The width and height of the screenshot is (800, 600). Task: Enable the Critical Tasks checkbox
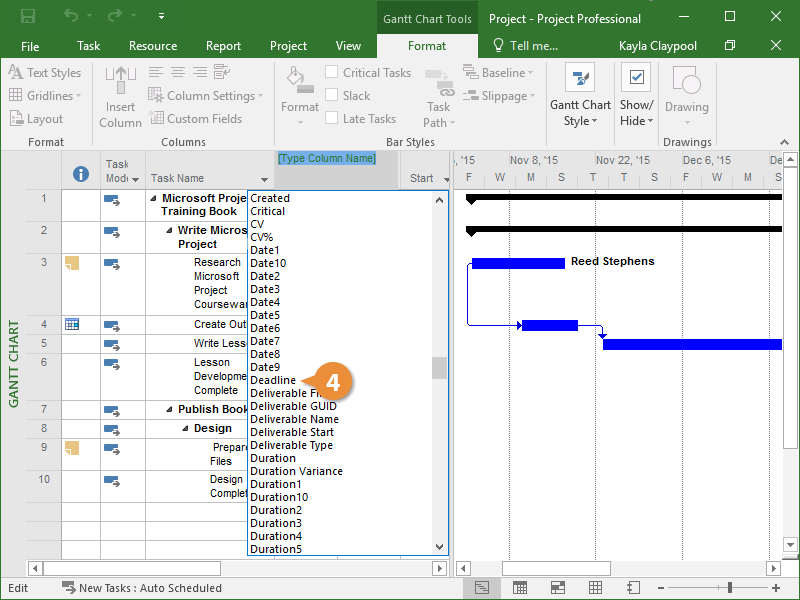click(x=332, y=73)
